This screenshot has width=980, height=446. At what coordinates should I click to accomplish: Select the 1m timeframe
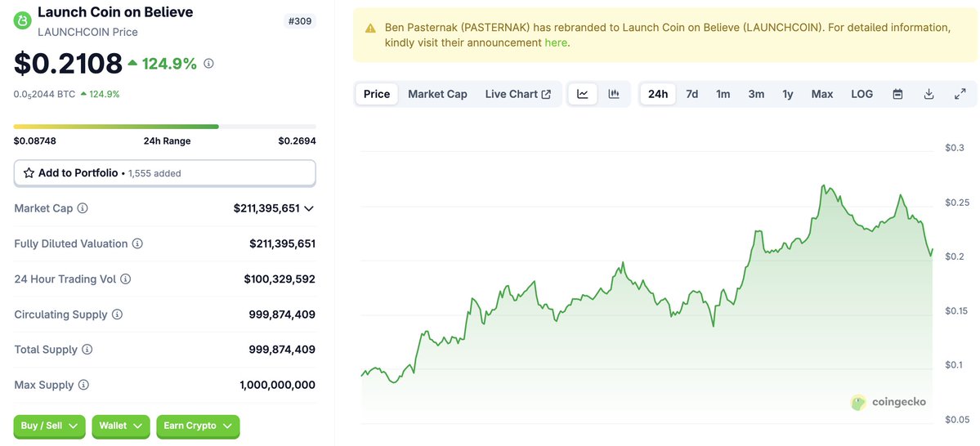click(723, 94)
